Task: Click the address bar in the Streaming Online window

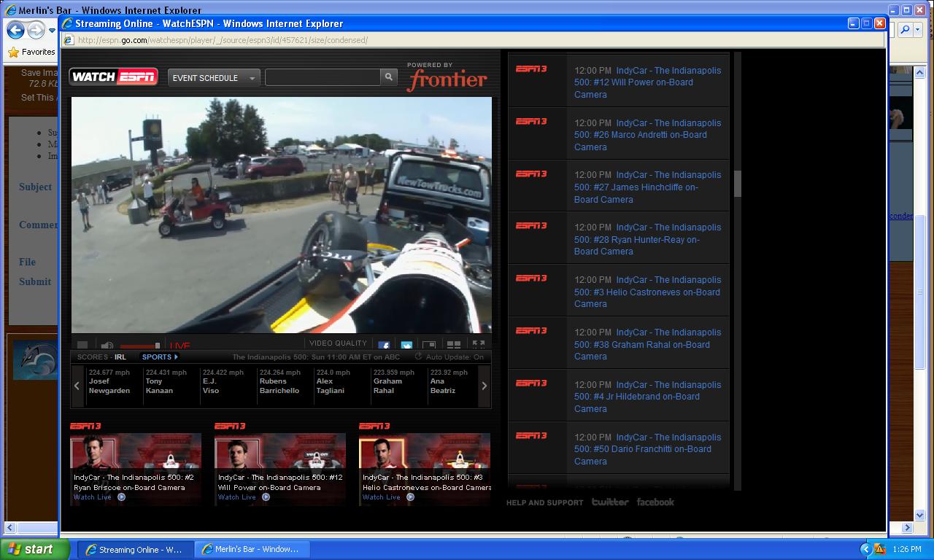Action: click(x=473, y=40)
